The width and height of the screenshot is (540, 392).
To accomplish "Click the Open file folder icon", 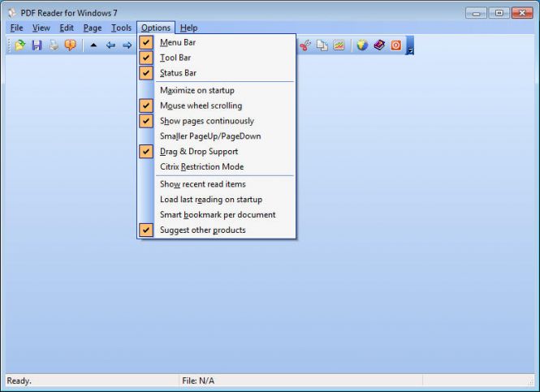I will (x=20, y=45).
